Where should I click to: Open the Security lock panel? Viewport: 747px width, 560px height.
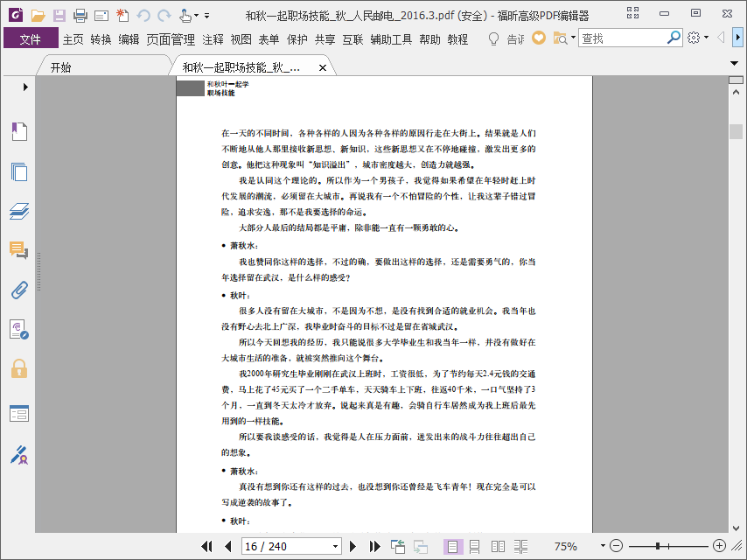tap(19, 369)
